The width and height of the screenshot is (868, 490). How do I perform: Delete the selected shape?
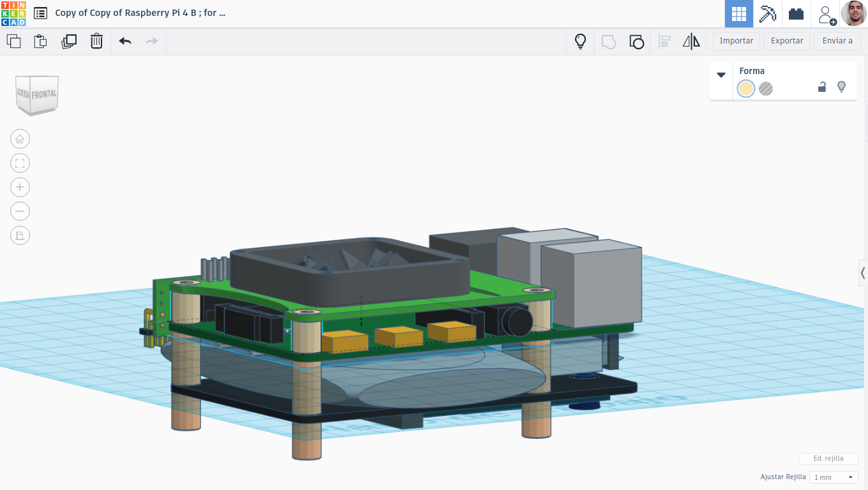click(96, 41)
